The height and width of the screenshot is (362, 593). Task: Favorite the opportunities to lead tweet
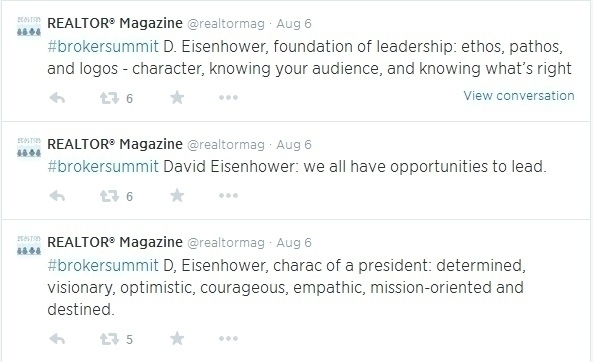pyautogui.click(x=177, y=195)
